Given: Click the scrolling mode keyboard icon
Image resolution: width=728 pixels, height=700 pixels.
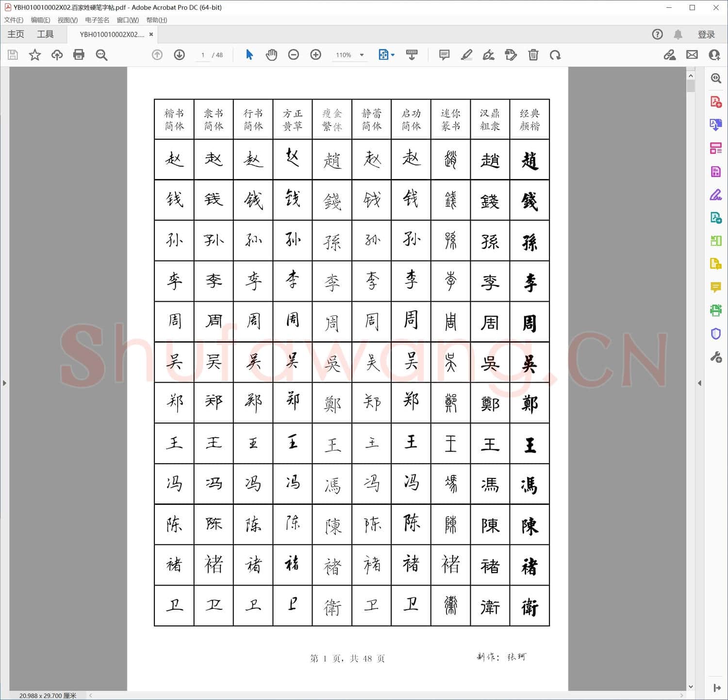Looking at the screenshot, I should click(x=412, y=55).
